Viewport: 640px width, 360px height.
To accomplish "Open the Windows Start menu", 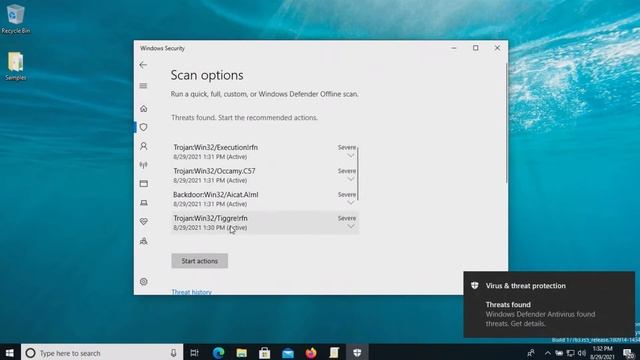I will [x=10, y=352].
